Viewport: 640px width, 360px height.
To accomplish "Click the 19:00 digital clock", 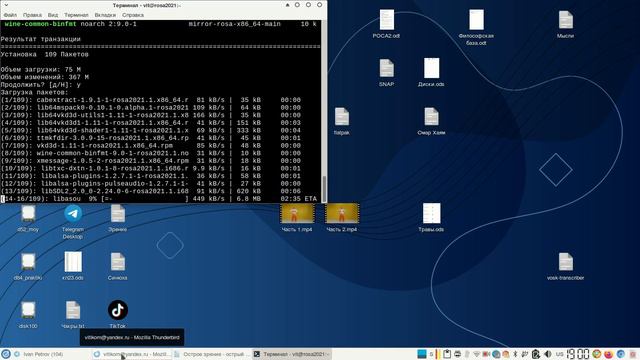I will 578,354.
